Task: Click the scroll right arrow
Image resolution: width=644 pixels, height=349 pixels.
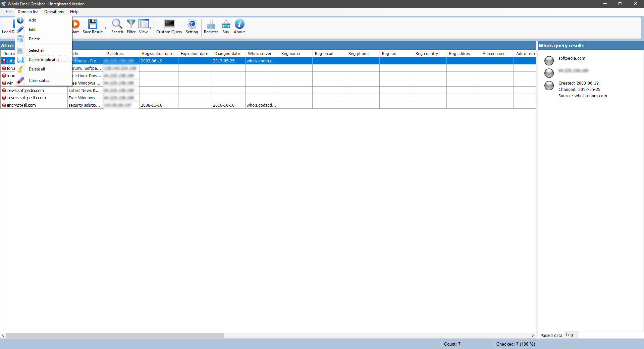Action: click(533, 336)
